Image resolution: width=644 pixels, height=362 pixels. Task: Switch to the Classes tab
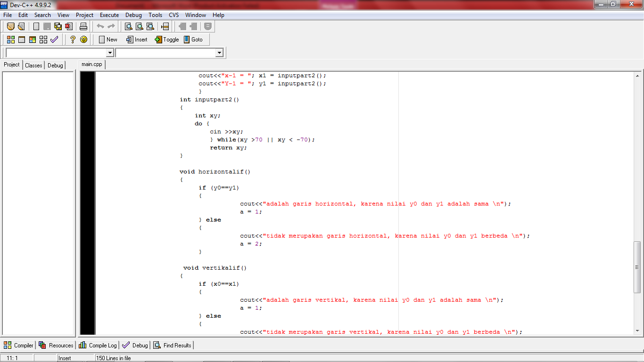pyautogui.click(x=33, y=66)
